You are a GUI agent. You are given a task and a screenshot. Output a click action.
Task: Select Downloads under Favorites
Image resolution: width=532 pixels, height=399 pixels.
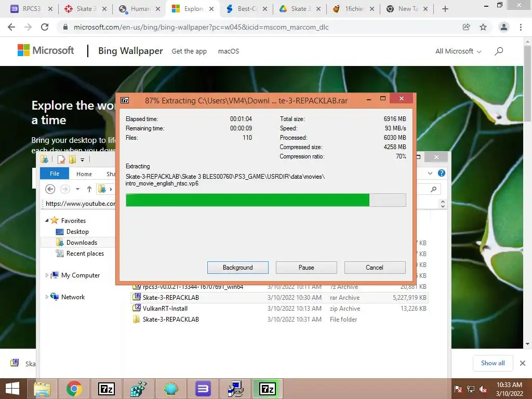[82, 243]
